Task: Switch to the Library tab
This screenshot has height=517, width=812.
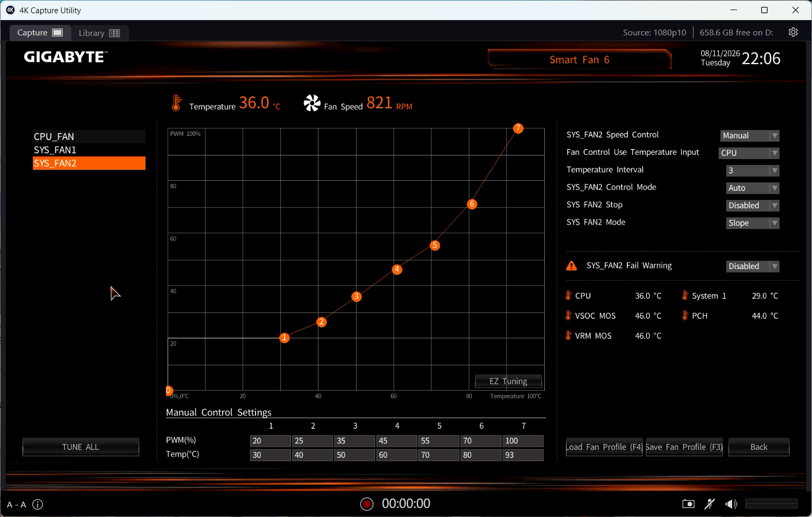Action: coord(99,33)
